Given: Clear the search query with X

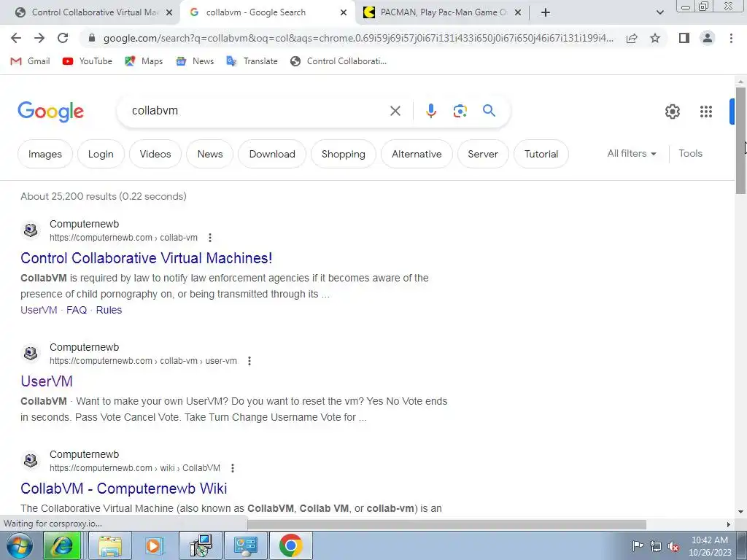Looking at the screenshot, I should click(x=395, y=111).
